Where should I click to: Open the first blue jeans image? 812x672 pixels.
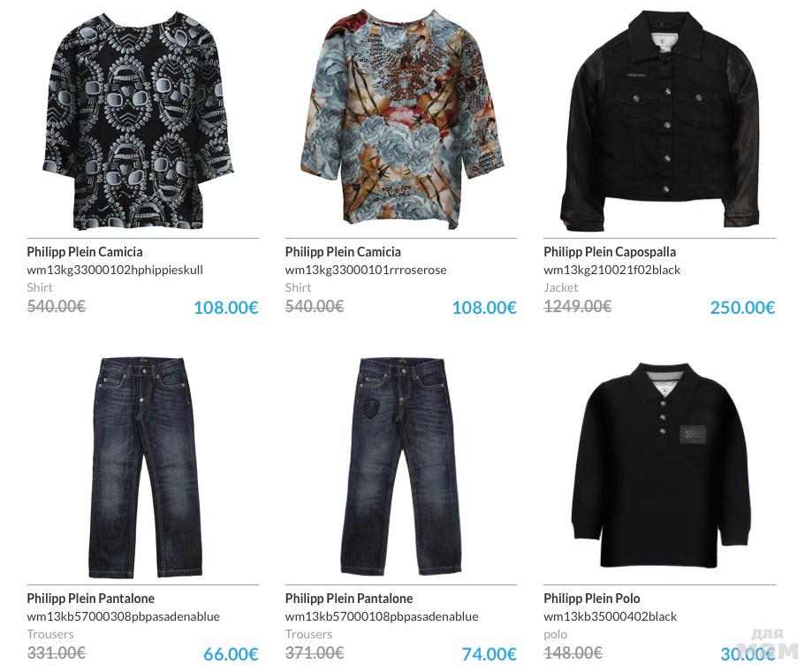pyautogui.click(x=146, y=467)
